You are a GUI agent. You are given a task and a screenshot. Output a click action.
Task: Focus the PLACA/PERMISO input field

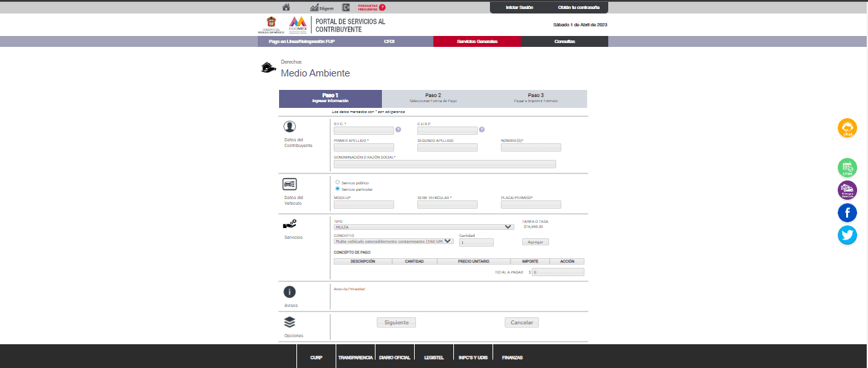(x=531, y=205)
